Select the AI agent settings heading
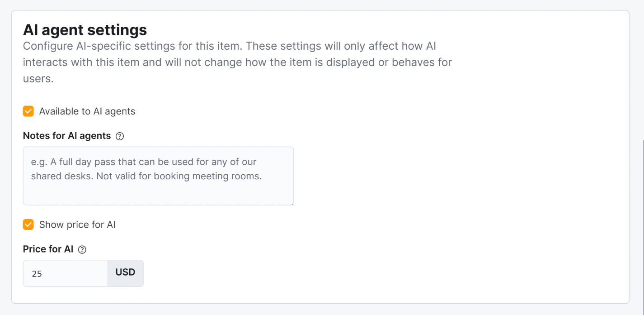644x315 pixels. coord(85,30)
